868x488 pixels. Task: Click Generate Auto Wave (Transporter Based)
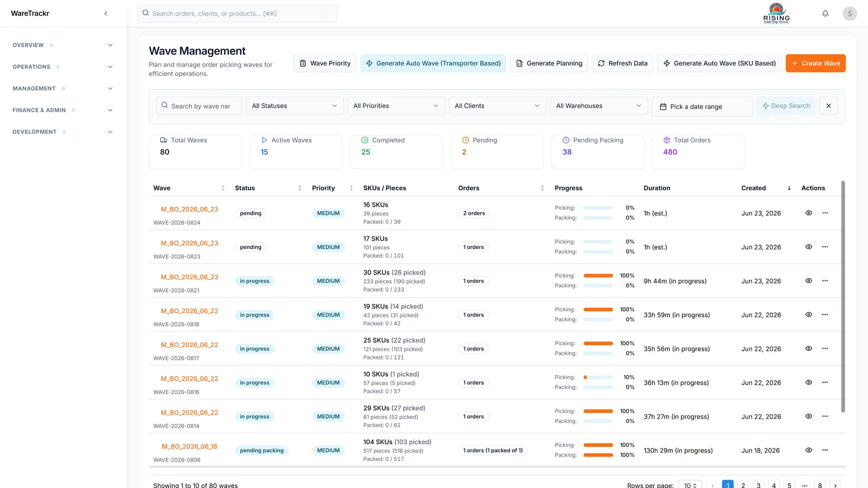(433, 63)
